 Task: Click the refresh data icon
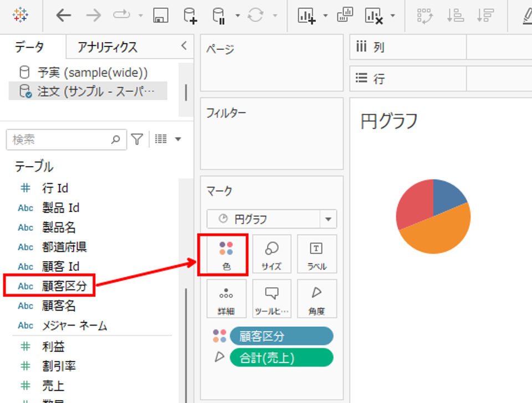[255, 15]
